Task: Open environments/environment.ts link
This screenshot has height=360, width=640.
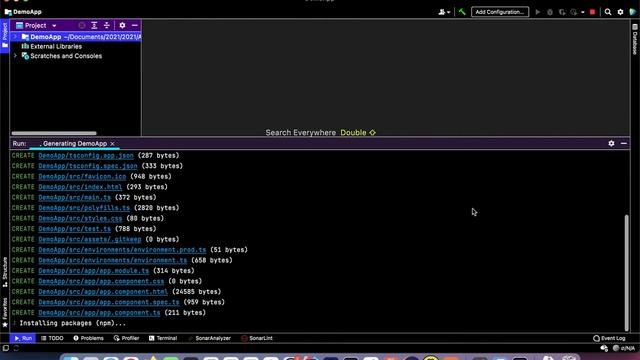Action: [113, 260]
